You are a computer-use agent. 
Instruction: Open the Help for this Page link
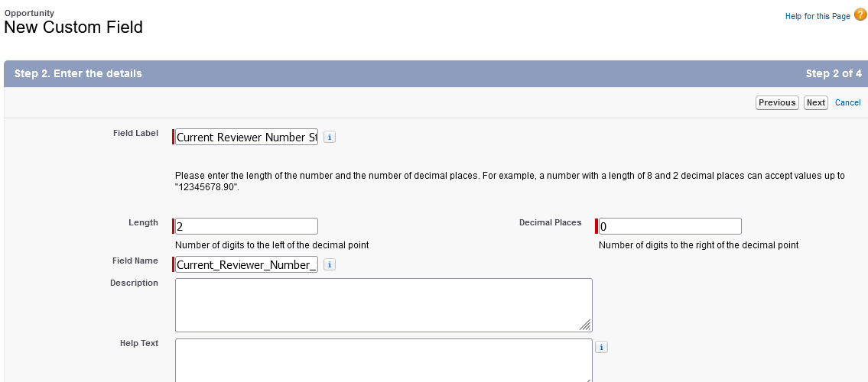[817, 16]
